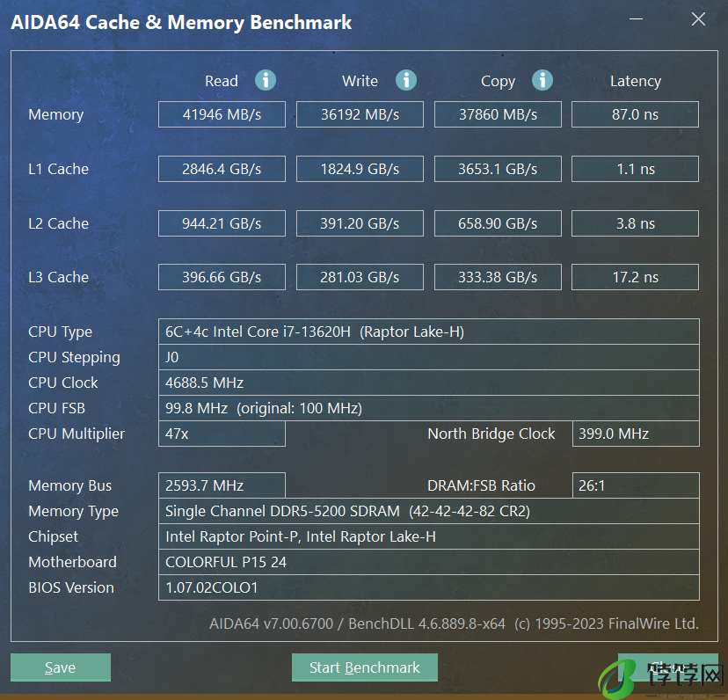Click the AIDA64 v7.00.6700 version footer text
Image resolution: width=728 pixels, height=700 pixels.
454,623
